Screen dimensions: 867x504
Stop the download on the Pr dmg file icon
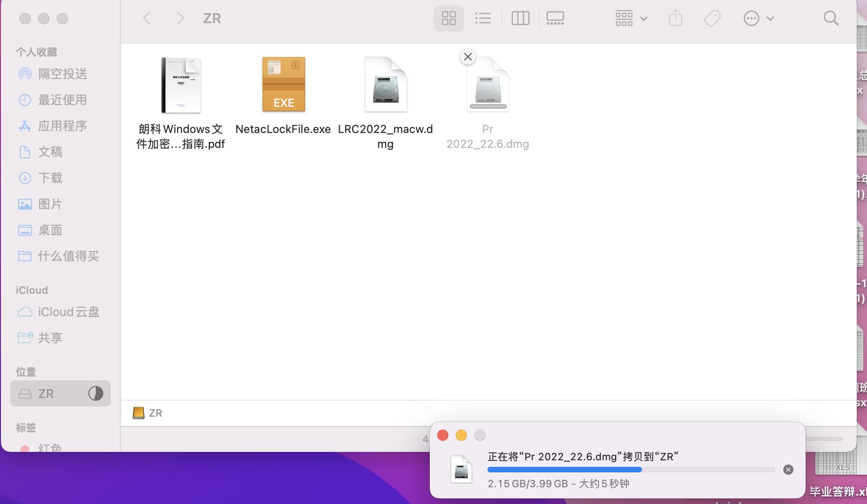point(467,57)
